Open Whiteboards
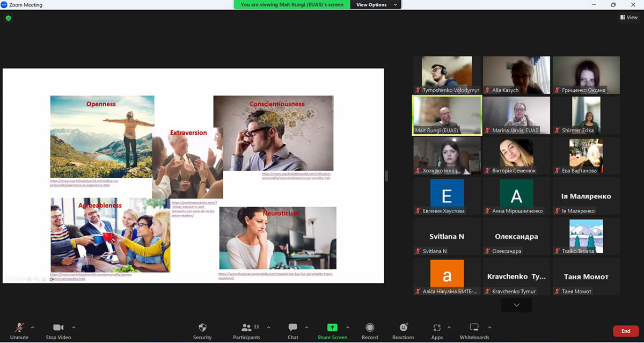 (474, 331)
